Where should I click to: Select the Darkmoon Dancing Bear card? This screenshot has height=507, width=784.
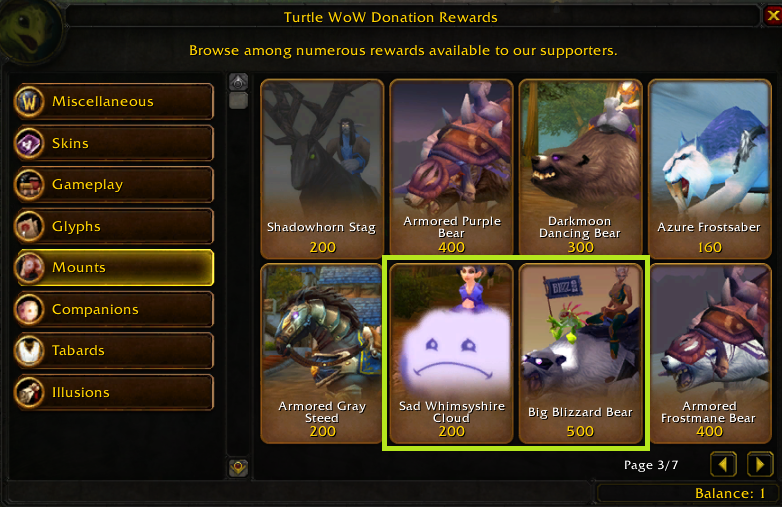[x=580, y=168]
